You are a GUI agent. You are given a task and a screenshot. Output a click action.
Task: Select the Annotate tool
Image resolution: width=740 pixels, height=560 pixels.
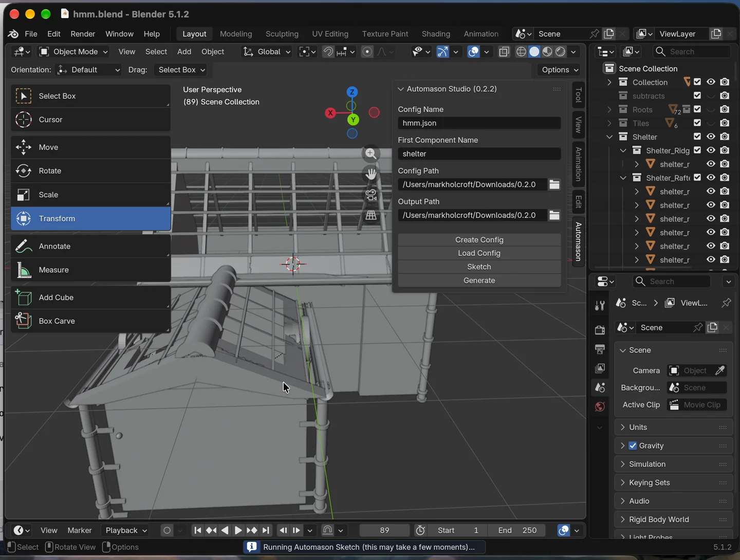click(90, 246)
